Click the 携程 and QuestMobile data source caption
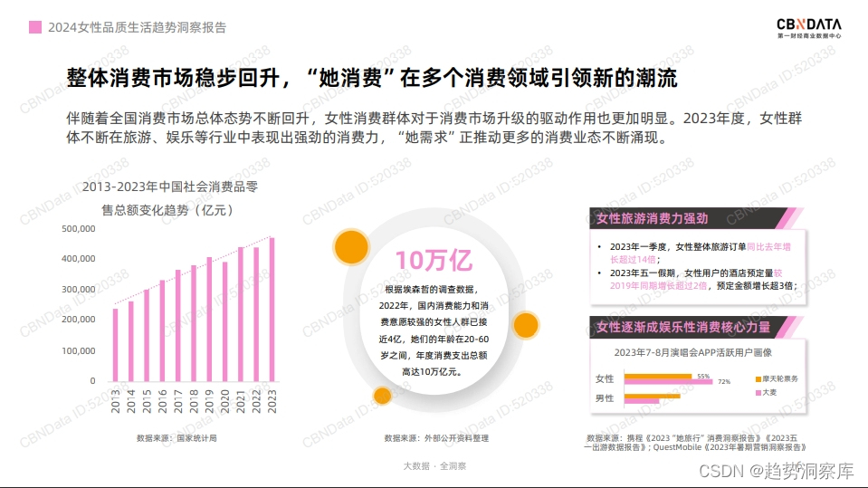868x488 pixels. coord(695,443)
